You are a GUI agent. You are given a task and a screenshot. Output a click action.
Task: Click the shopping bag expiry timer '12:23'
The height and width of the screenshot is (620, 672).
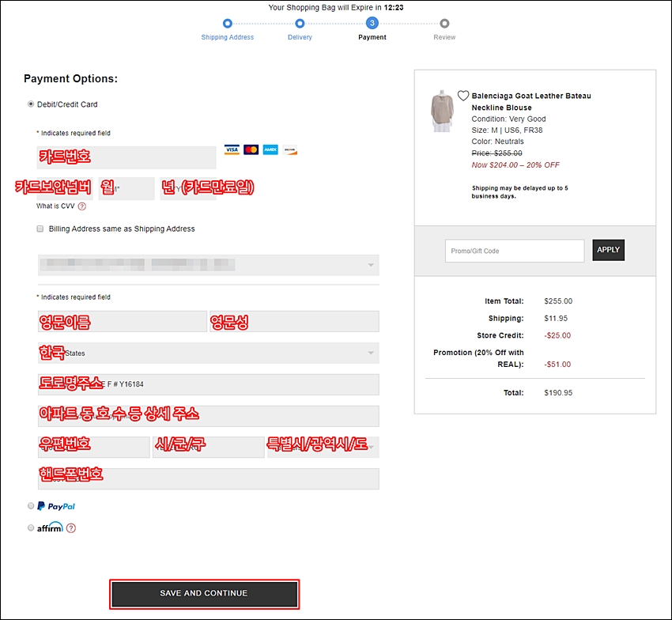point(394,7)
